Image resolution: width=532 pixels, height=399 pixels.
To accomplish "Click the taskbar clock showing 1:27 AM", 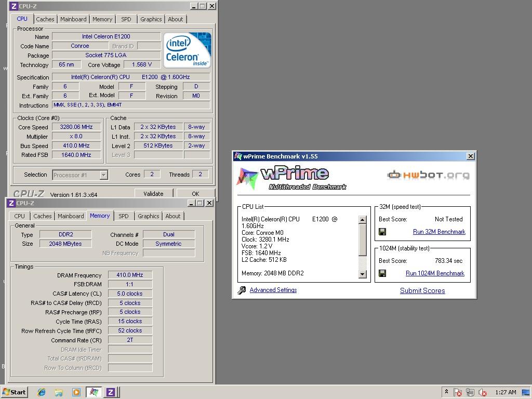I will click(506, 393).
